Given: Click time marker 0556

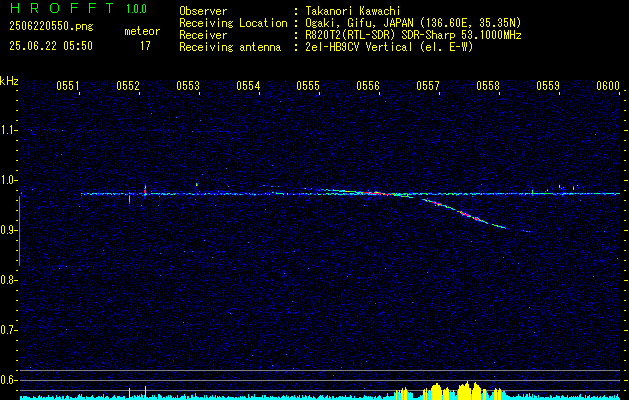Looking at the screenshot, I should 368,85.
